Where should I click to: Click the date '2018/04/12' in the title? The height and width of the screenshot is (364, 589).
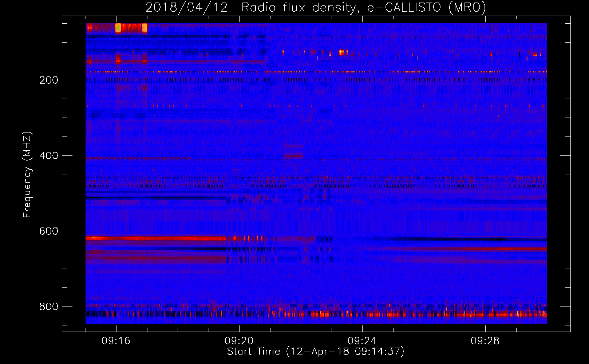[187, 7]
